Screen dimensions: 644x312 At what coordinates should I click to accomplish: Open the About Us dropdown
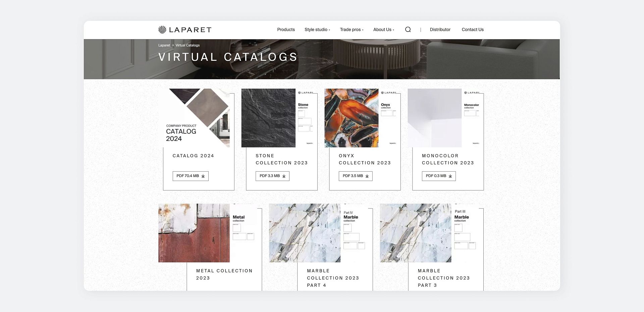pyautogui.click(x=383, y=30)
